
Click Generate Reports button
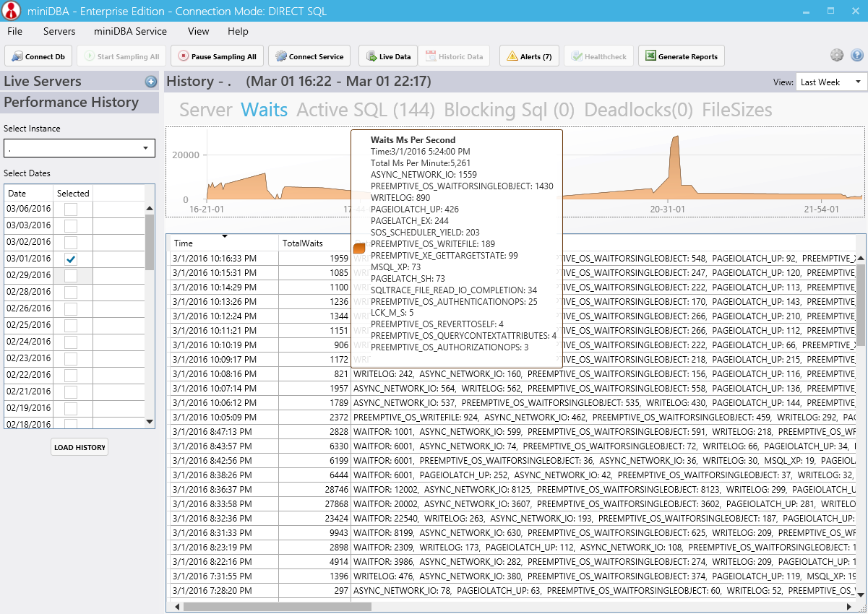point(681,56)
